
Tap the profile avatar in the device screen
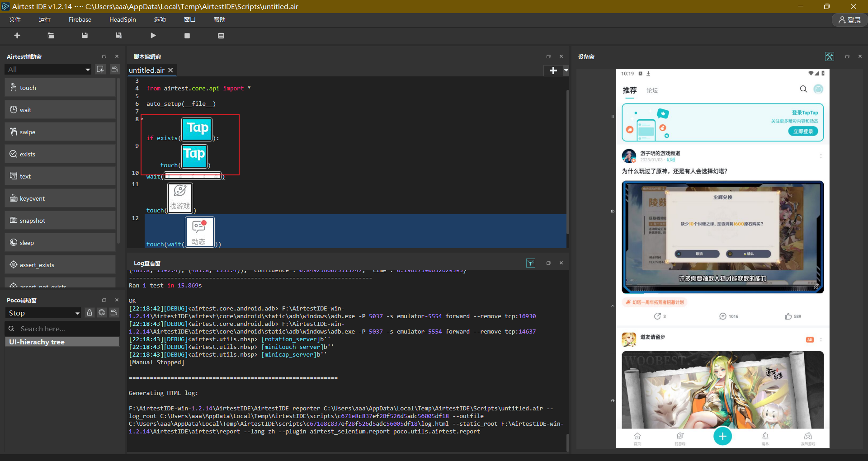(x=818, y=89)
